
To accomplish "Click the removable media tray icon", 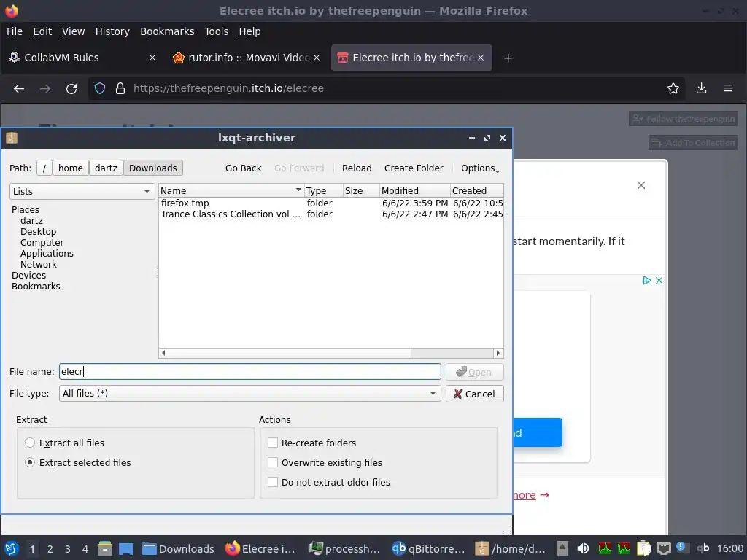I will (562, 548).
